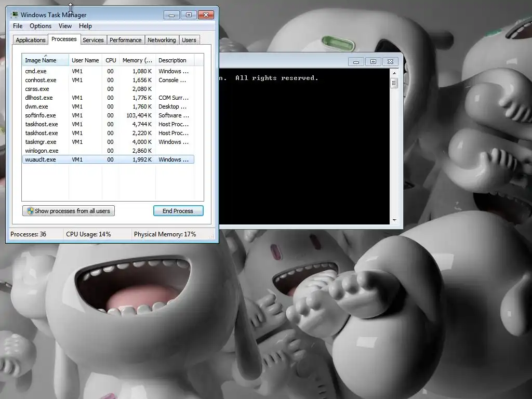Select the softinfo.exe process
The width and height of the screenshot is (532, 399).
coord(108,115)
